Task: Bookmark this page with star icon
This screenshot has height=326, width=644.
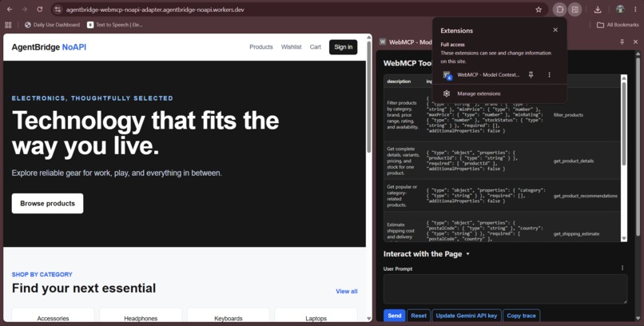Action: pos(539,10)
